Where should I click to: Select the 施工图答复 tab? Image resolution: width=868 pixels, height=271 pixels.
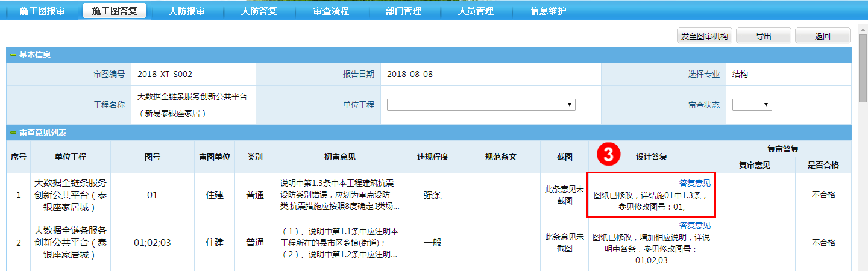[x=114, y=11]
